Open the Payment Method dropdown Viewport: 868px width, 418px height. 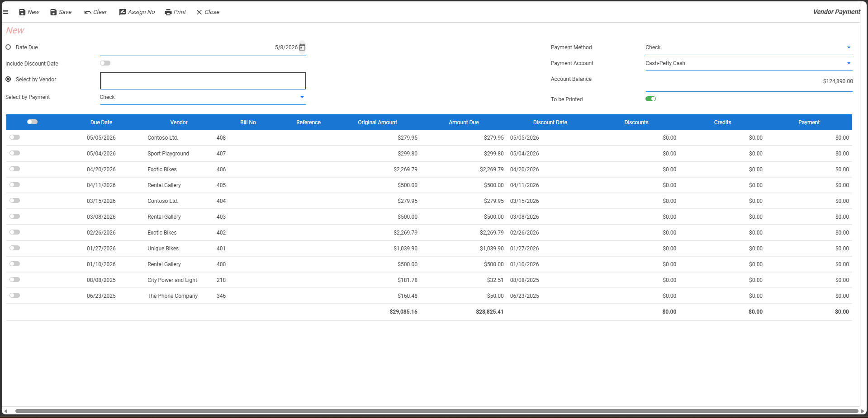pos(749,47)
